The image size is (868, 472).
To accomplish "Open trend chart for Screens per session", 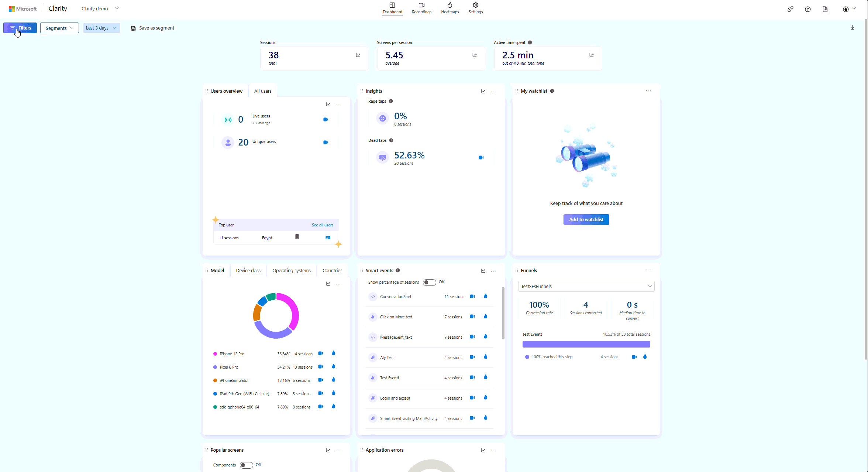I will (475, 55).
